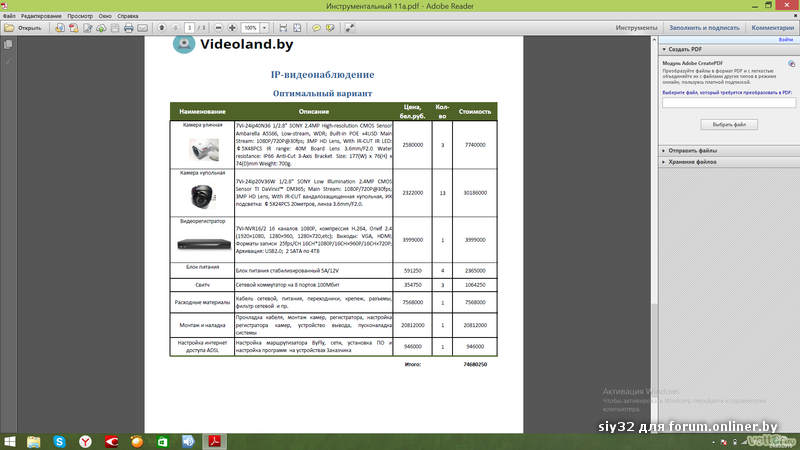Add a sticky note comment icon
The width and height of the screenshot is (800, 450).
316,28
